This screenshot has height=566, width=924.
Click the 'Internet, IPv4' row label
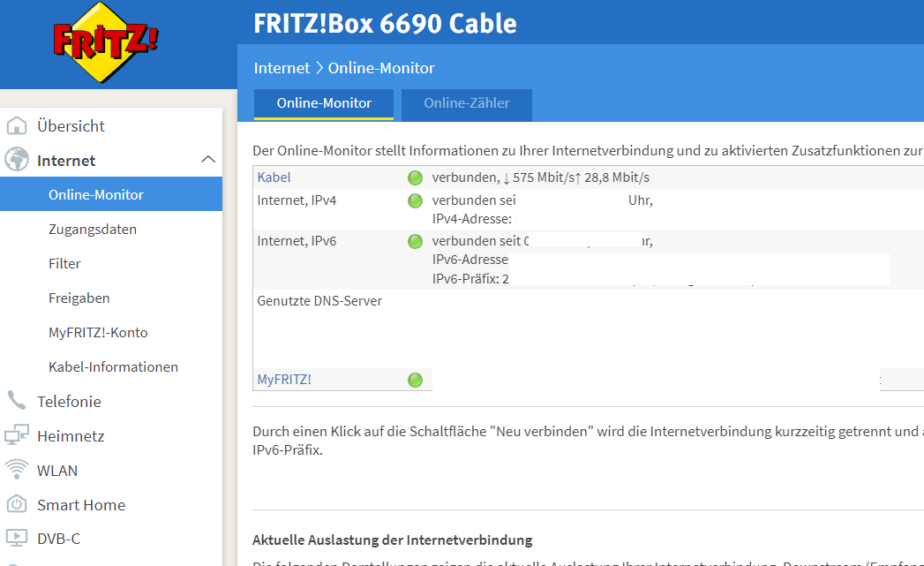(297, 200)
